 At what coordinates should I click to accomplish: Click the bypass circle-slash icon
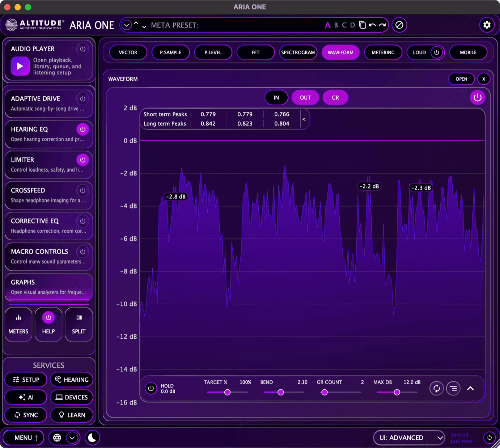[x=399, y=25]
